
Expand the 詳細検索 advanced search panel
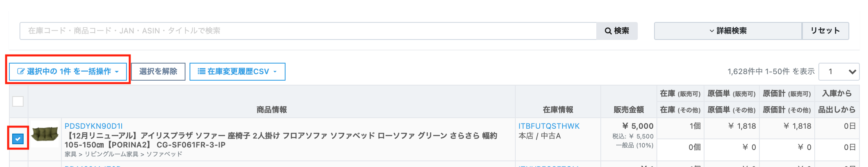point(728,31)
